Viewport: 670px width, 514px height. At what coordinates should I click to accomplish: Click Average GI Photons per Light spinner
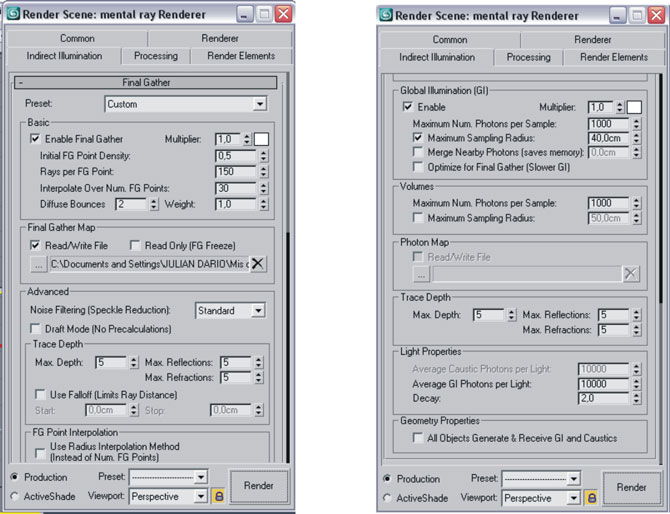coord(637,384)
